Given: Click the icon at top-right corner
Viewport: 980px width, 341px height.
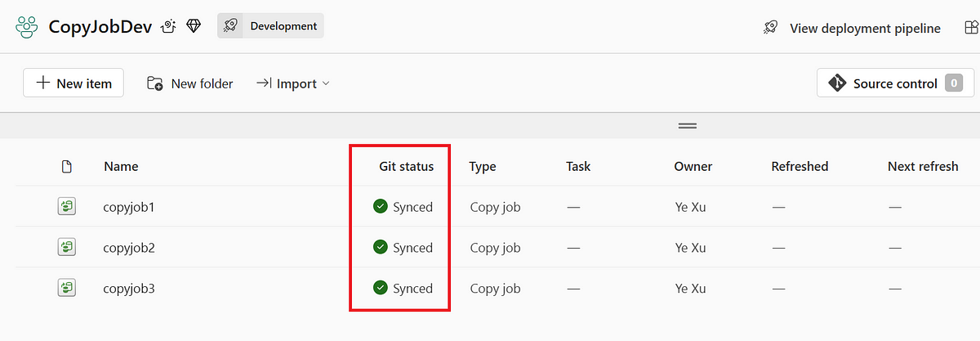Looking at the screenshot, I should [970, 28].
